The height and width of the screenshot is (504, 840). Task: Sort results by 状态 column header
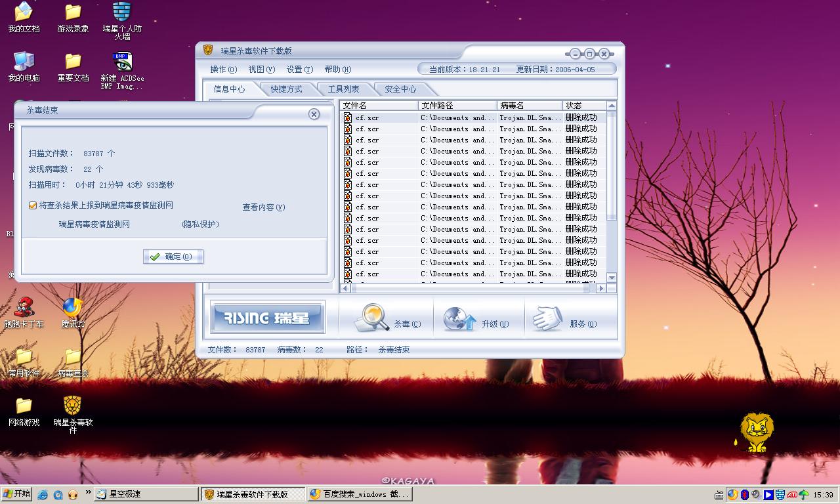[585, 105]
